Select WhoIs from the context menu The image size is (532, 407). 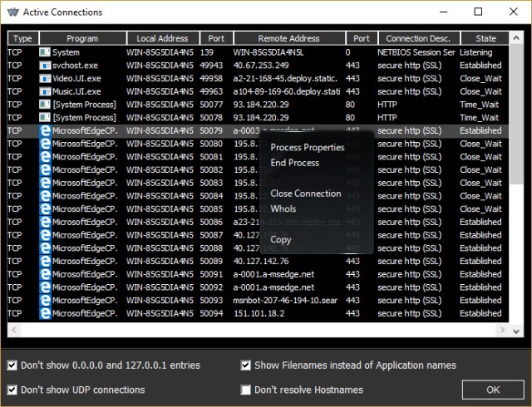point(283,208)
